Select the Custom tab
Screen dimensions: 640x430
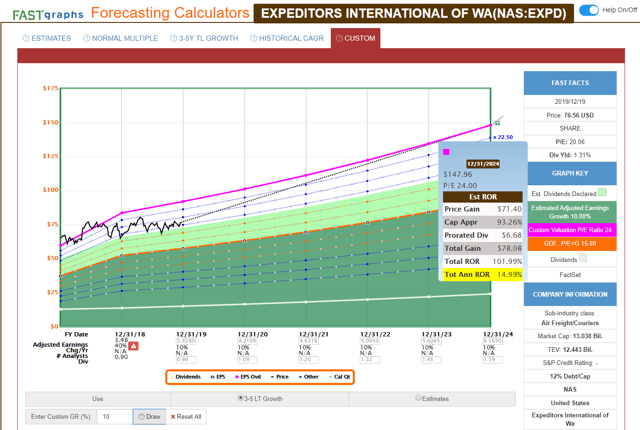click(356, 38)
